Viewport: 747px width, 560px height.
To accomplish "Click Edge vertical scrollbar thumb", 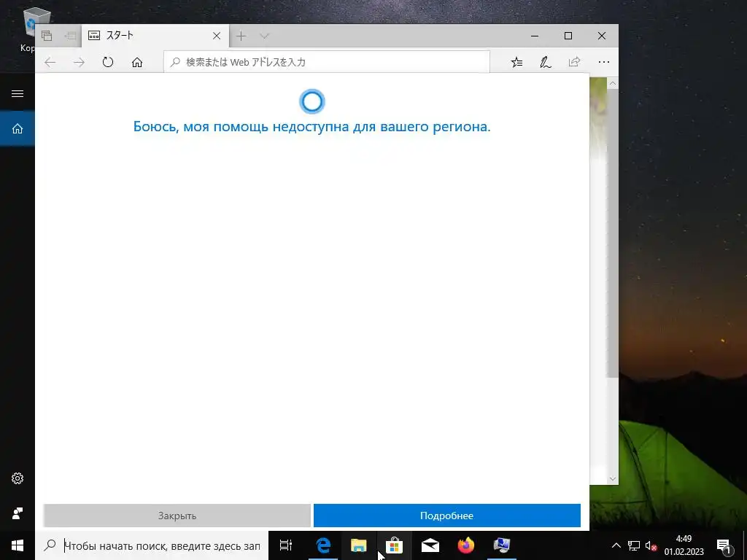I will click(x=613, y=233).
